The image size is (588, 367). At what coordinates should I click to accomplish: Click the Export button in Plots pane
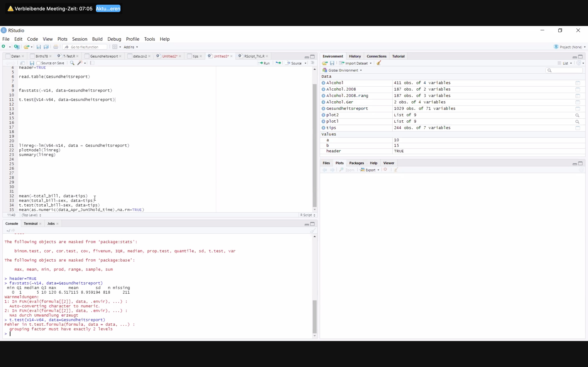pos(370,170)
